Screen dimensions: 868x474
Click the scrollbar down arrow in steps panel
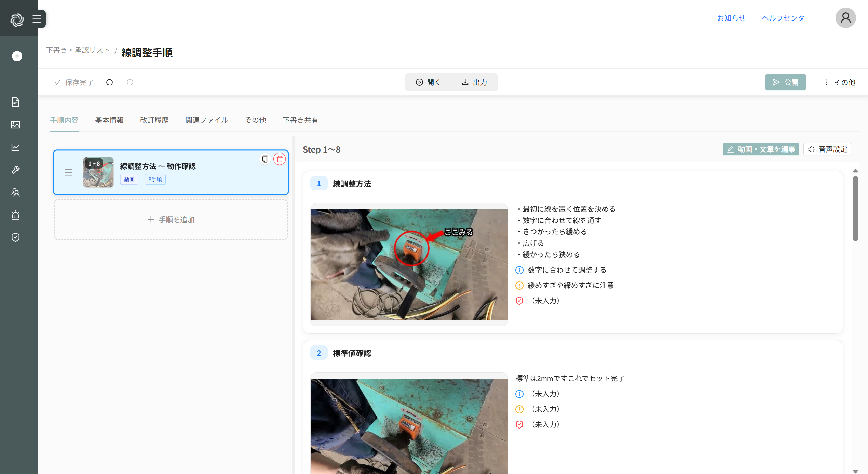855,471
